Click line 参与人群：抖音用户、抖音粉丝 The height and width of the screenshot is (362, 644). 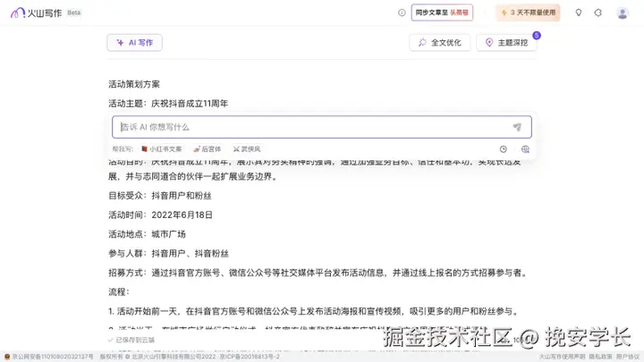168,254
